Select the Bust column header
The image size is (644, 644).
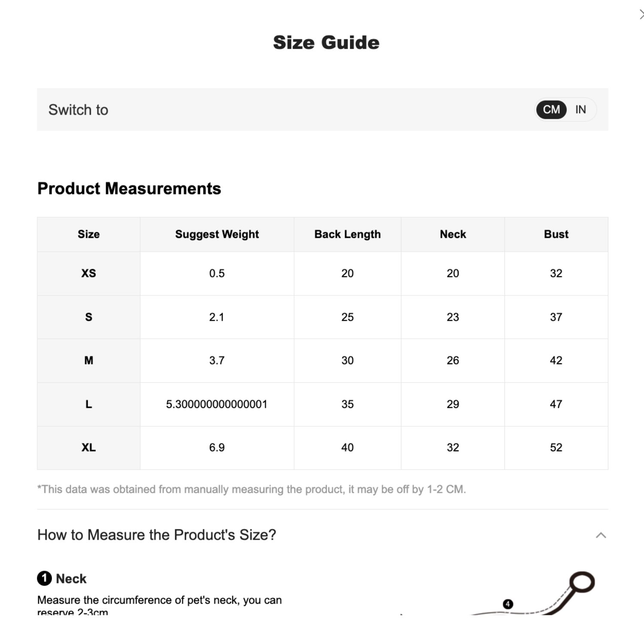[556, 234]
